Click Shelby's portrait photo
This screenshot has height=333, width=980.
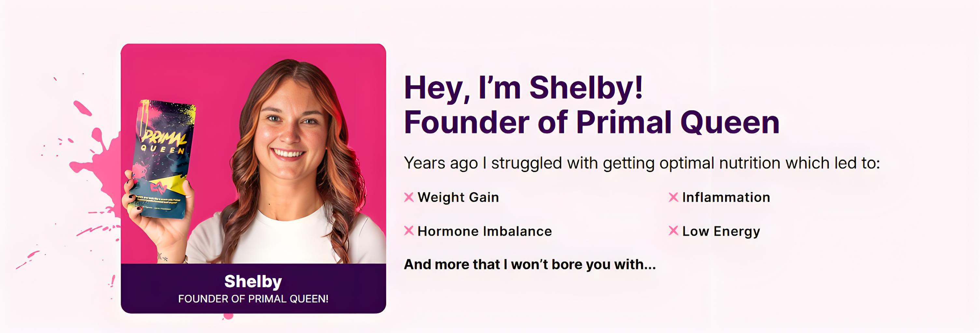pos(289,152)
